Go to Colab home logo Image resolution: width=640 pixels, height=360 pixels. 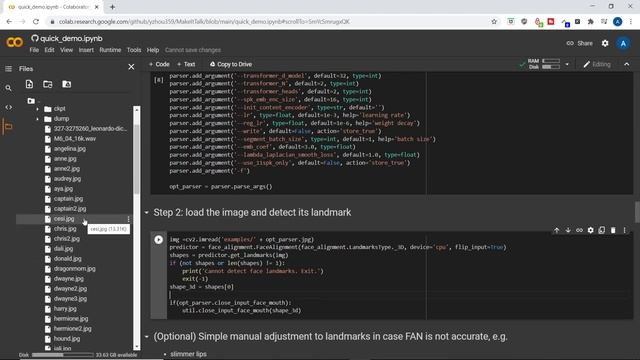click(14, 42)
